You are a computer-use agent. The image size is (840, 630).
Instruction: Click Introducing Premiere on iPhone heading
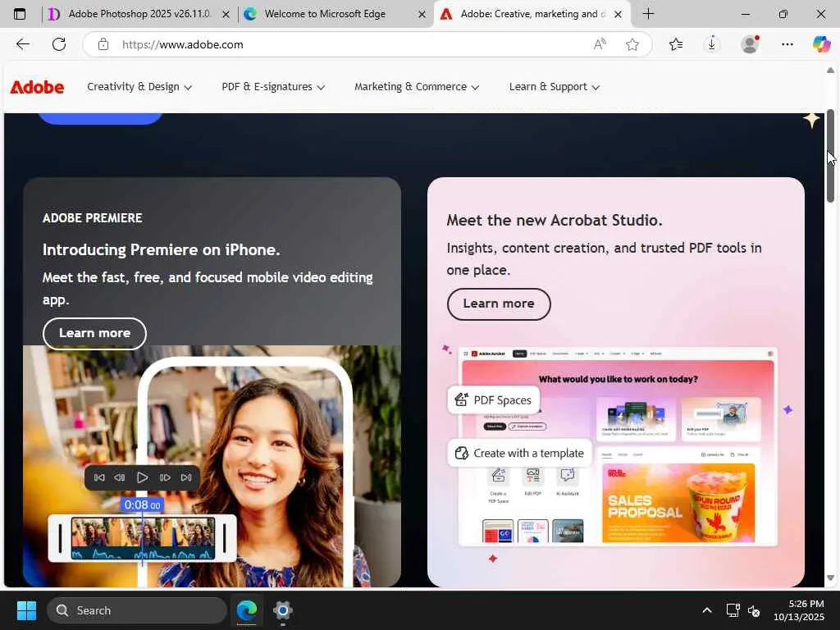pos(162,249)
